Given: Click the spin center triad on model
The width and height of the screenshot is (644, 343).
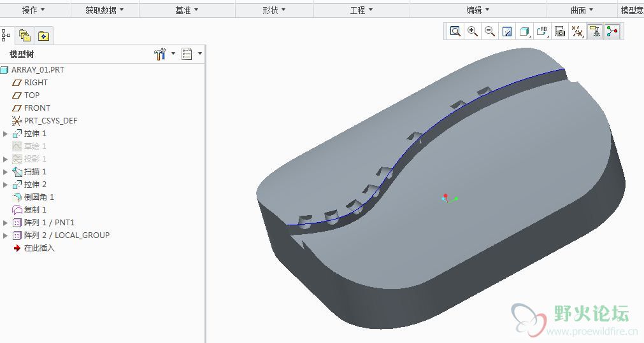Looking at the screenshot, I should pyautogui.click(x=448, y=199).
